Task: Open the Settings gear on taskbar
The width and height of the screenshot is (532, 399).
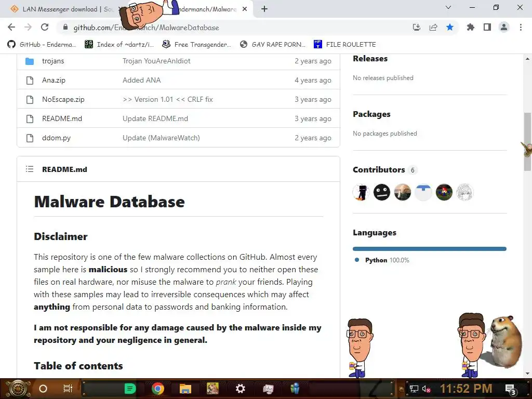Action: point(240,389)
